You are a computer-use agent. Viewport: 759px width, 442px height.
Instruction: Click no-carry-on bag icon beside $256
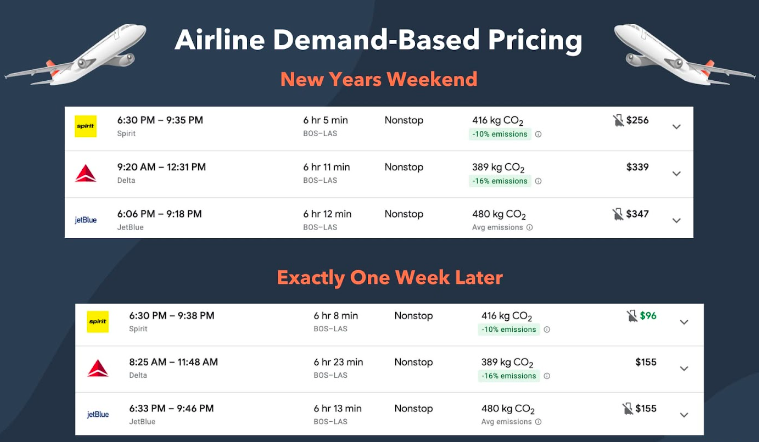(x=618, y=120)
